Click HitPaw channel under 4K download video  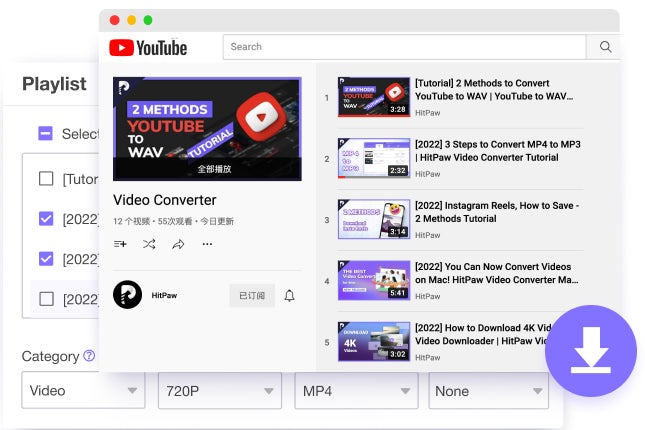427,358
